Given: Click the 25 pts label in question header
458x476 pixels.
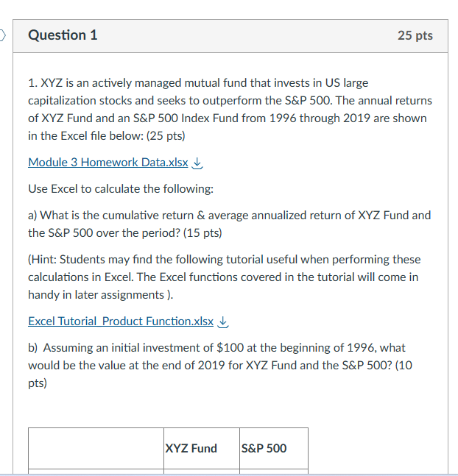Looking at the screenshot, I should tap(415, 35).
